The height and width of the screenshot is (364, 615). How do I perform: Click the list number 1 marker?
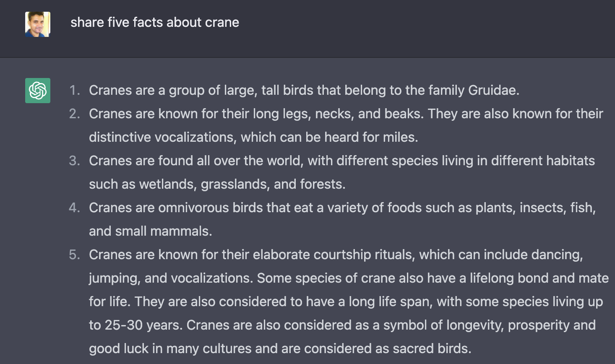click(x=74, y=90)
